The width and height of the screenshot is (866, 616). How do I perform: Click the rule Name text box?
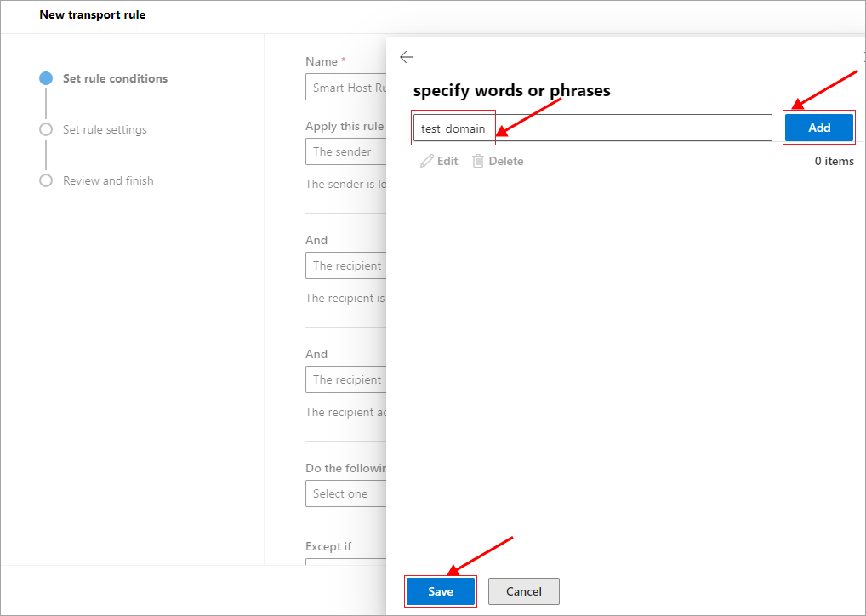tap(346, 88)
